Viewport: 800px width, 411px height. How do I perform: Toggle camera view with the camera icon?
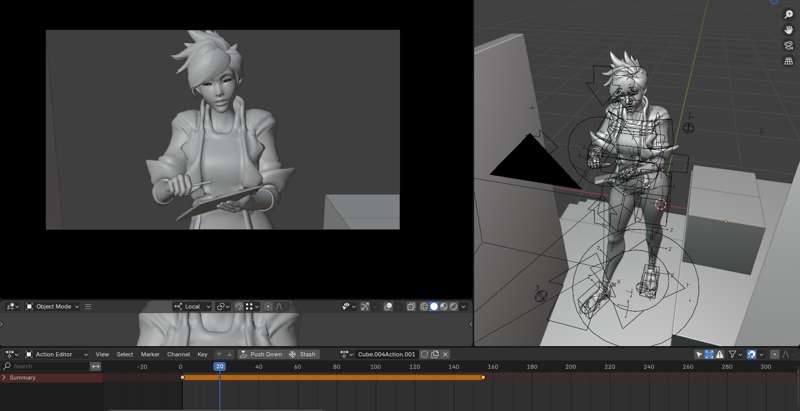789,46
